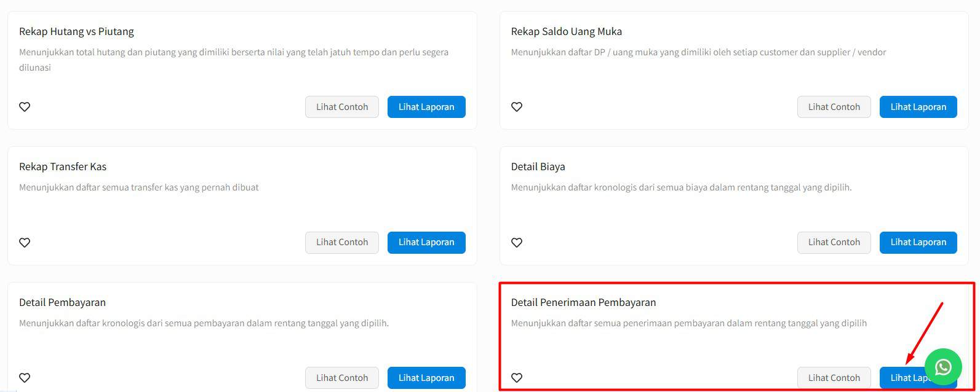The image size is (980, 392).
Task: Click Lihat Laporan for Rekap Hutang vs Piutang
Action: click(426, 107)
